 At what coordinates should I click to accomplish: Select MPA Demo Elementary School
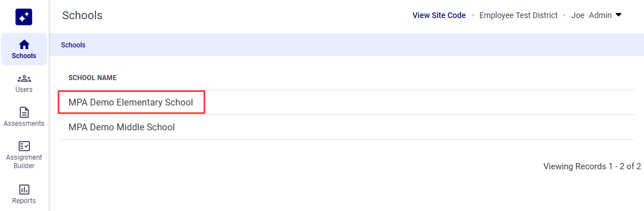coord(131,103)
